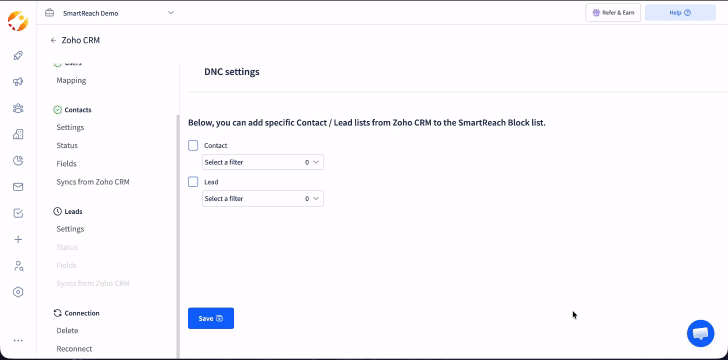Viewport: 728px width, 360px height.
Task: Click the three dots more icon
Action: coord(18,340)
